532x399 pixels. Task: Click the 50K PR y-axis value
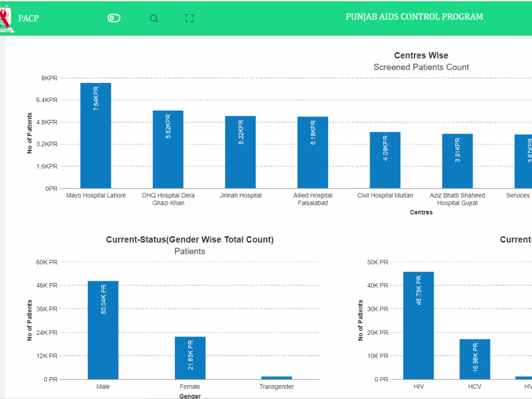pyautogui.click(x=378, y=262)
